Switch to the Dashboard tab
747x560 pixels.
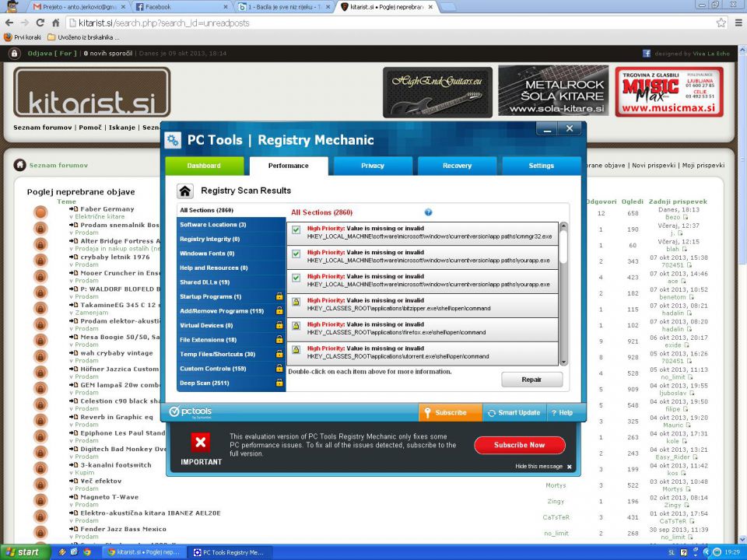pos(204,166)
